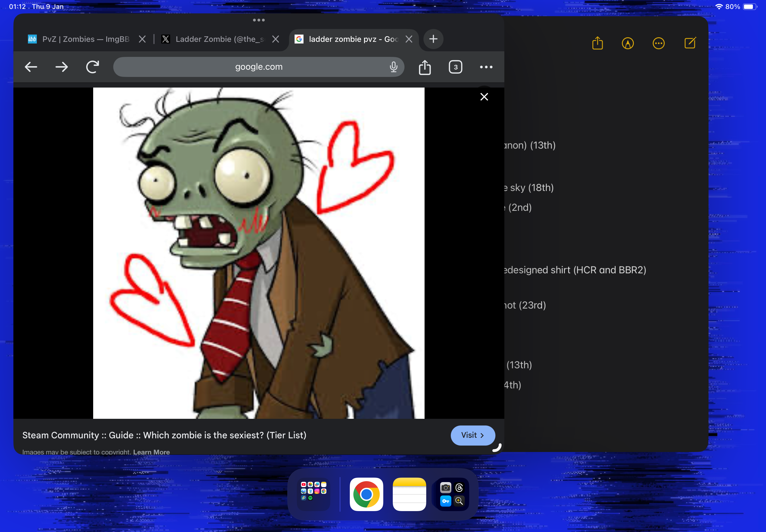Tap the Notes share icon
The width and height of the screenshot is (766, 532).
tap(597, 43)
